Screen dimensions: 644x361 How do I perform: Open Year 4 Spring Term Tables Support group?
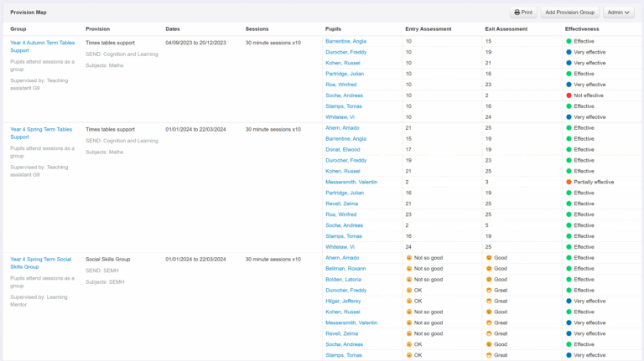click(x=41, y=132)
